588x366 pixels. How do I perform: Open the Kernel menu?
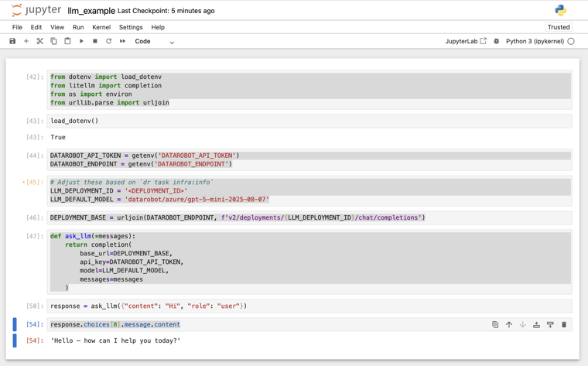point(101,27)
